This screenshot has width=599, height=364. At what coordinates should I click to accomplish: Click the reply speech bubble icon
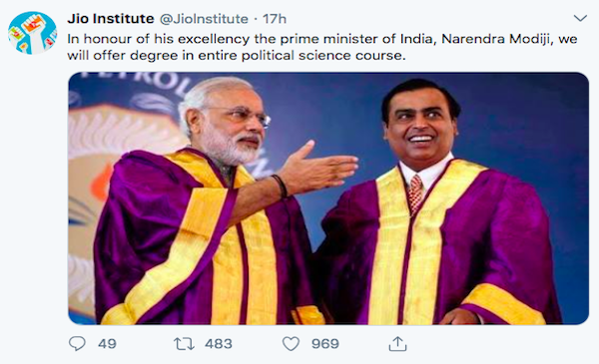77,343
